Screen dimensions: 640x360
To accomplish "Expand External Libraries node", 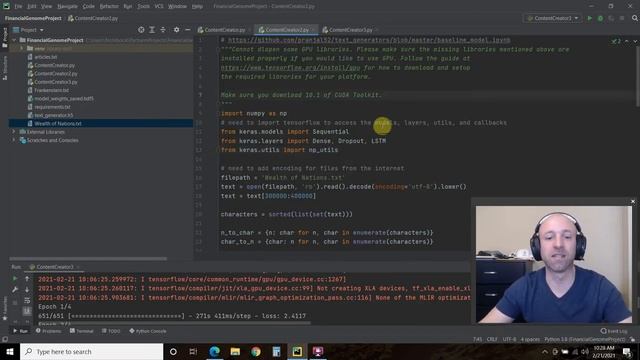I will click(14, 132).
